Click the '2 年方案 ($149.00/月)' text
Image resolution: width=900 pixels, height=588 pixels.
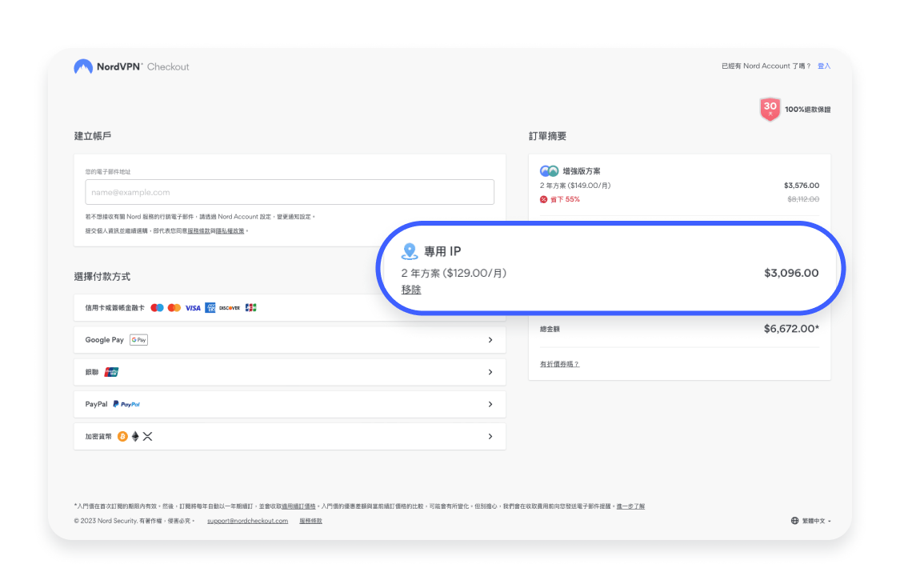click(x=575, y=186)
